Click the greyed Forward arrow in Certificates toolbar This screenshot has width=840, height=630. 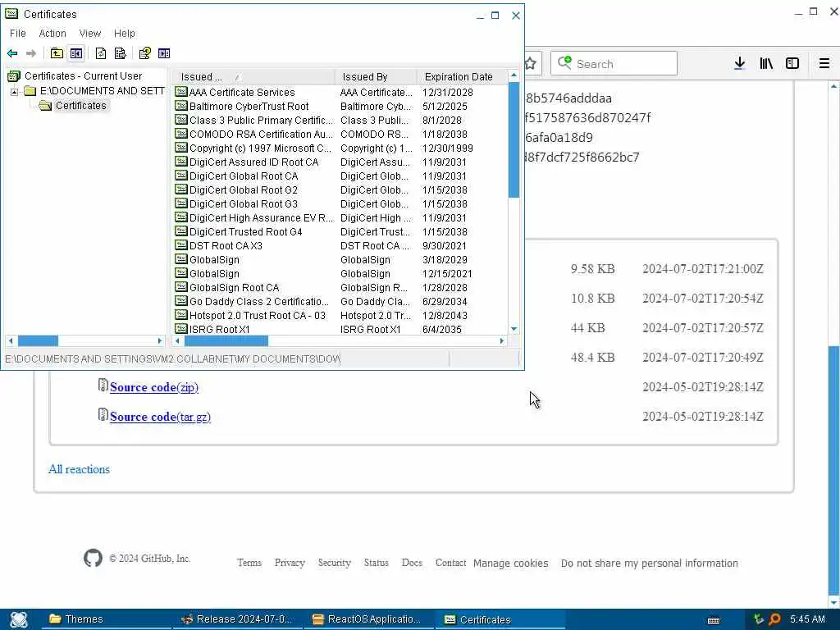31,53
